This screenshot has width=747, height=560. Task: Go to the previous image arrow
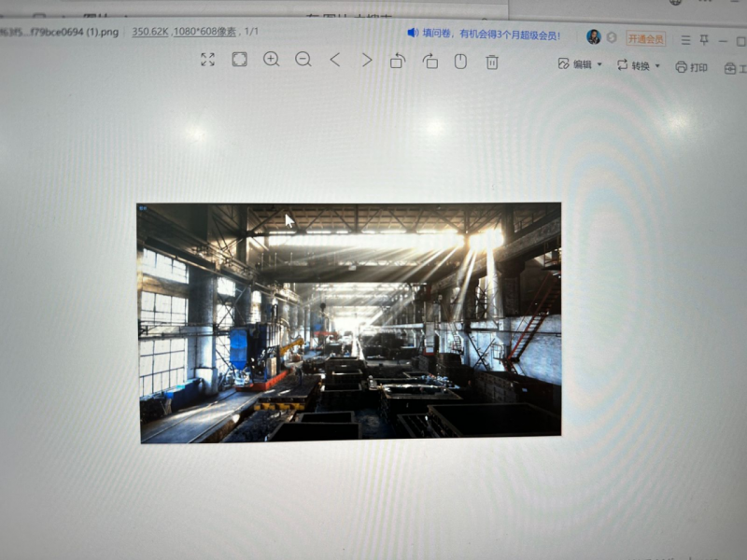(335, 60)
